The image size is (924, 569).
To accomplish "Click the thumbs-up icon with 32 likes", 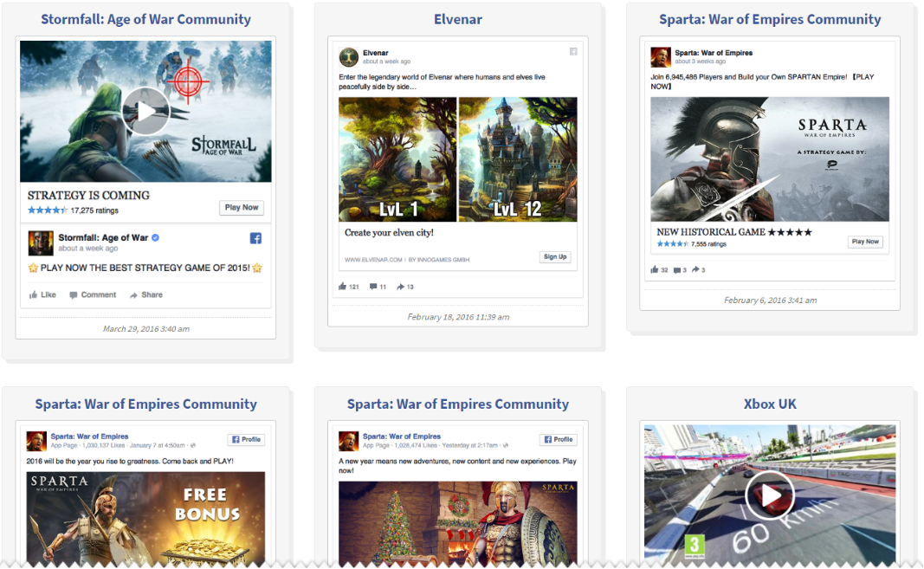I will (654, 269).
